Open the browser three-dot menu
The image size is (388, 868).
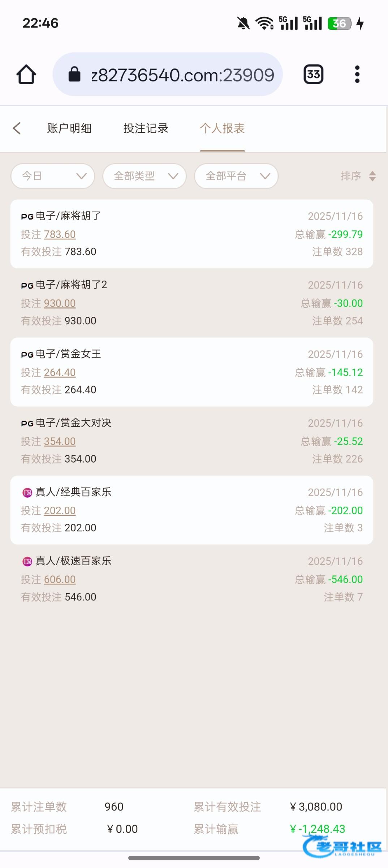357,75
